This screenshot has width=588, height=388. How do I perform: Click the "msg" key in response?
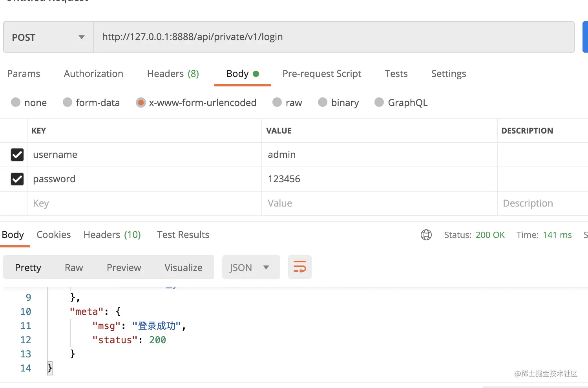(106, 326)
